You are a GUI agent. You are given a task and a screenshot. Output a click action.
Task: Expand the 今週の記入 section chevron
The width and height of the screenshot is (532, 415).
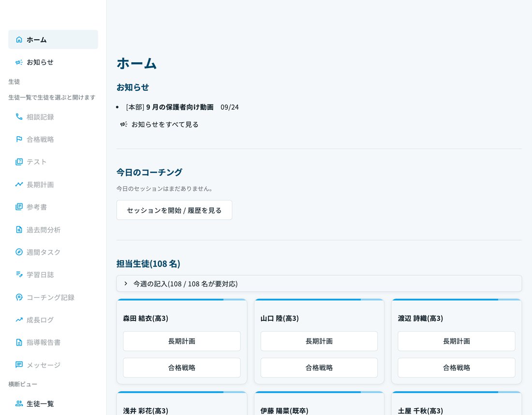tap(126, 284)
